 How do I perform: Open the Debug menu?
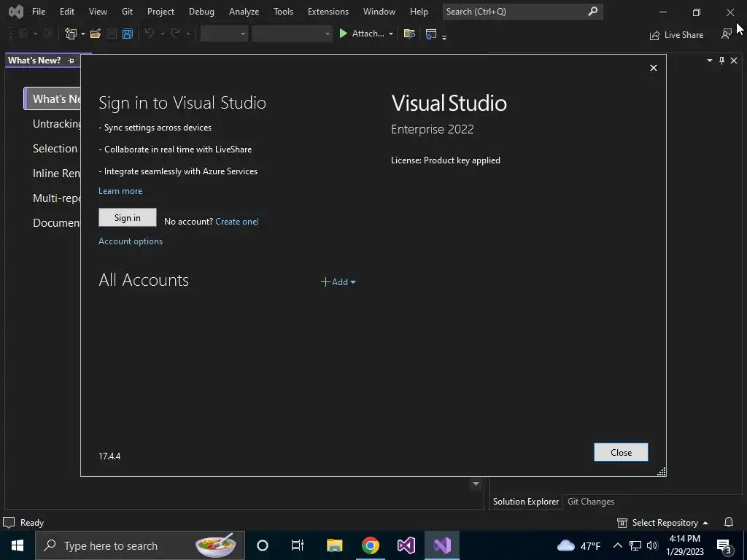point(201,12)
